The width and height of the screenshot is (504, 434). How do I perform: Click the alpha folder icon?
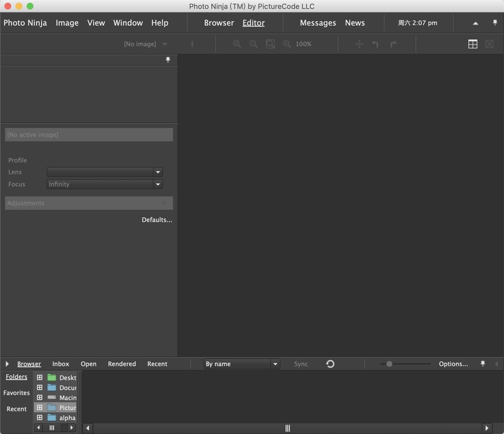52,417
